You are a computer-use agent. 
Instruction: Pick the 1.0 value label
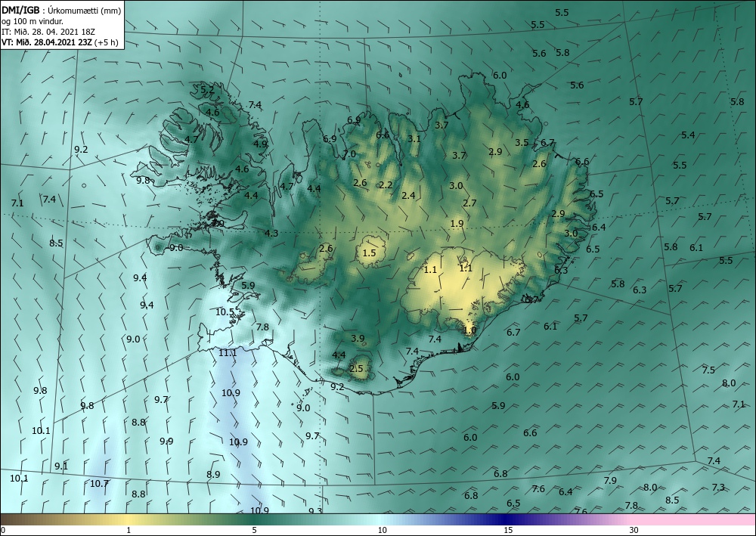(469, 330)
